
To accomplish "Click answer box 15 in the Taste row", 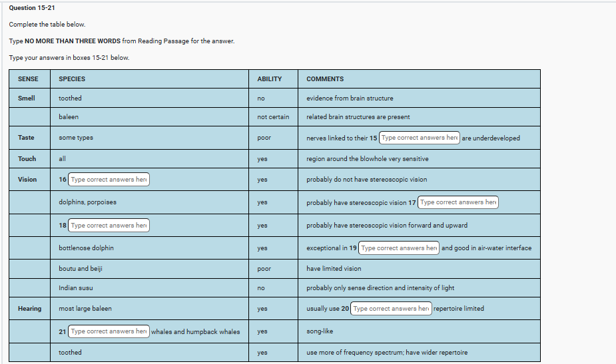I will 419,138.
